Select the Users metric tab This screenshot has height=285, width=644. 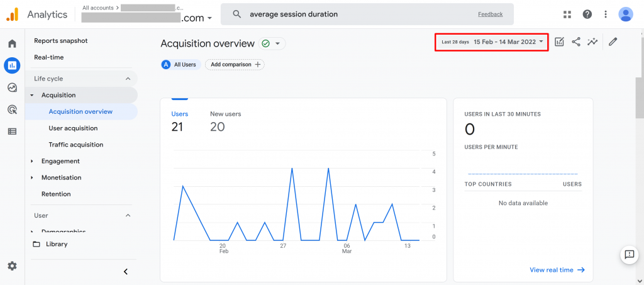tap(180, 121)
